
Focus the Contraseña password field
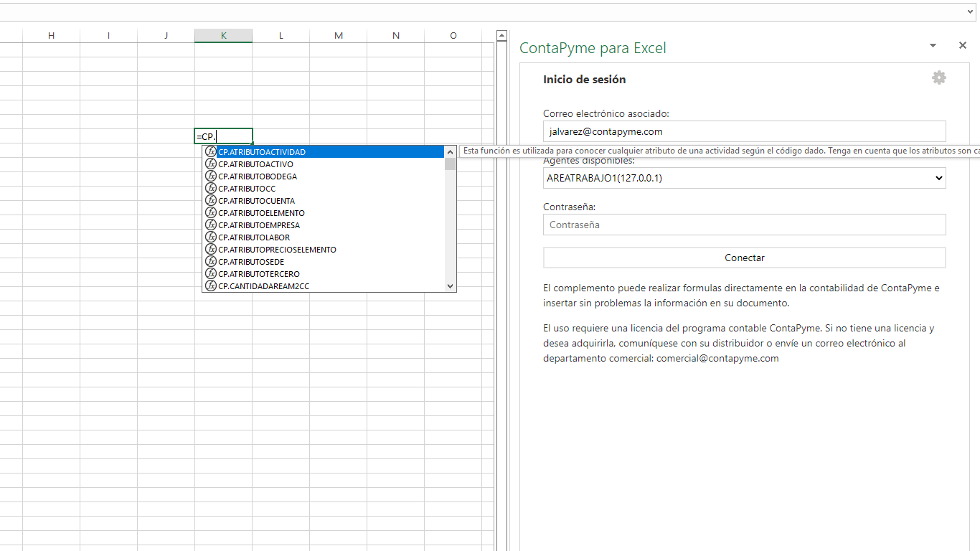coord(744,225)
